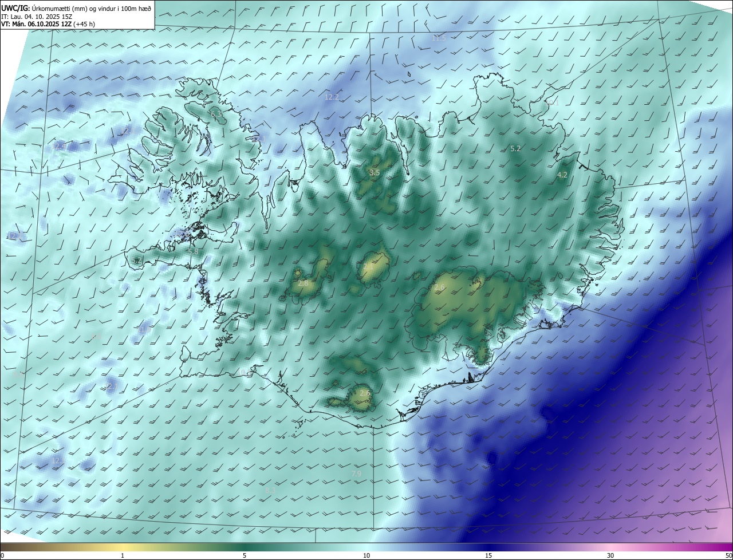Image resolution: width=733 pixels, height=560 pixels.
Task: Click the colorbar label 10
Action: click(x=366, y=555)
